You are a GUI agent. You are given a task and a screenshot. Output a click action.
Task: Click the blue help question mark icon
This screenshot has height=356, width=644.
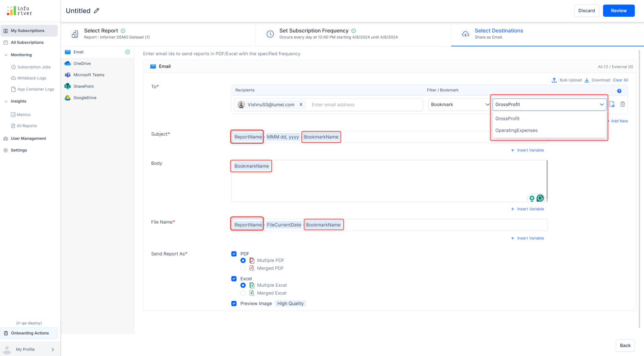(x=619, y=91)
